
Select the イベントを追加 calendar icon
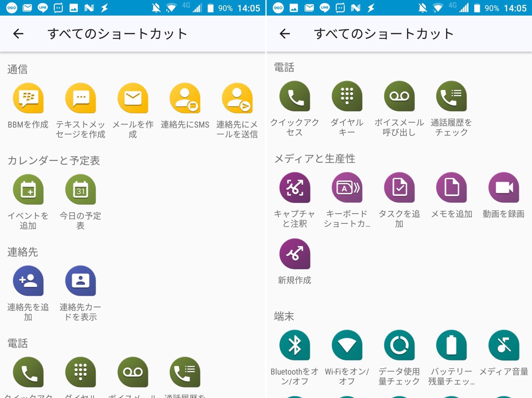(x=28, y=190)
